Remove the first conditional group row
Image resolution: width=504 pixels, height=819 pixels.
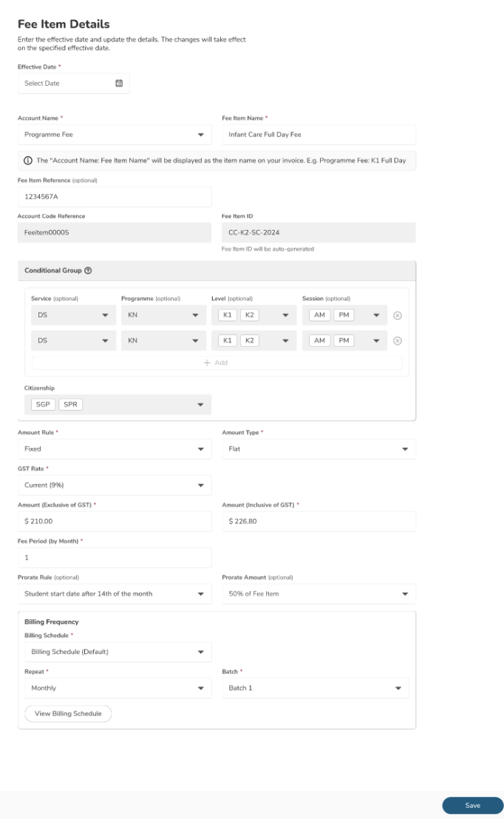397,316
